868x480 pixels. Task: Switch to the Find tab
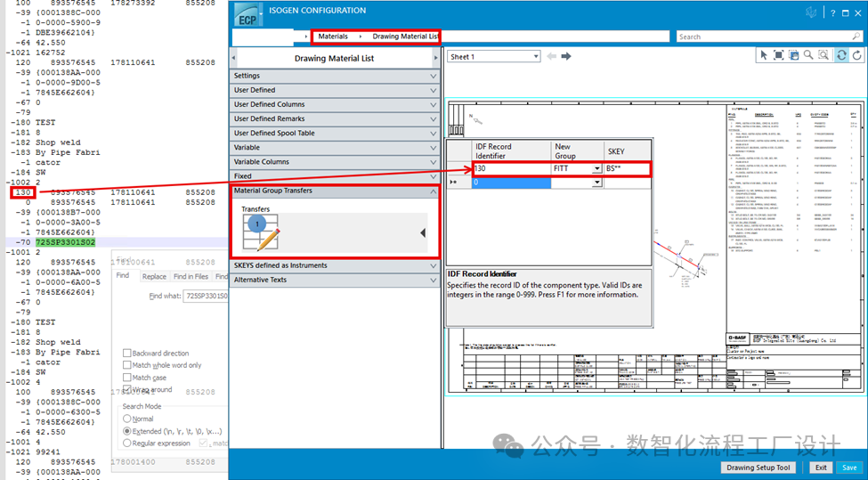[123, 276]
